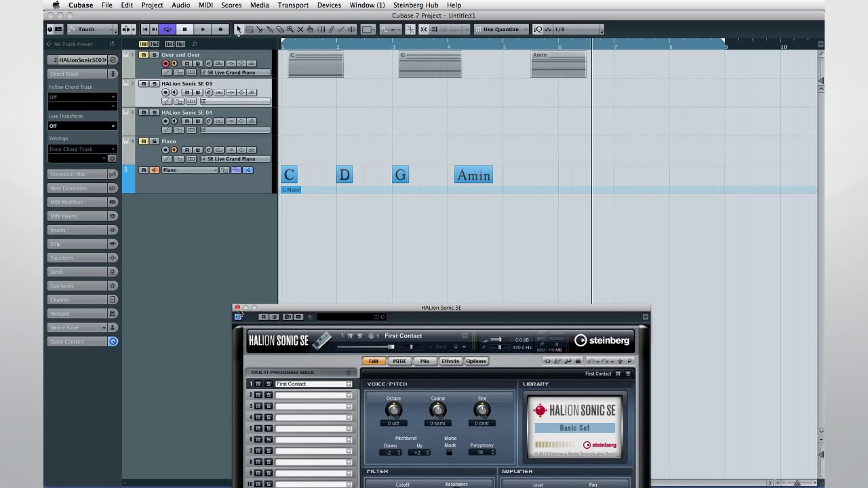Open the Steinberg Hub menu
The width and height of the screenshot is (868, 488).
click(x=416, y=5)
